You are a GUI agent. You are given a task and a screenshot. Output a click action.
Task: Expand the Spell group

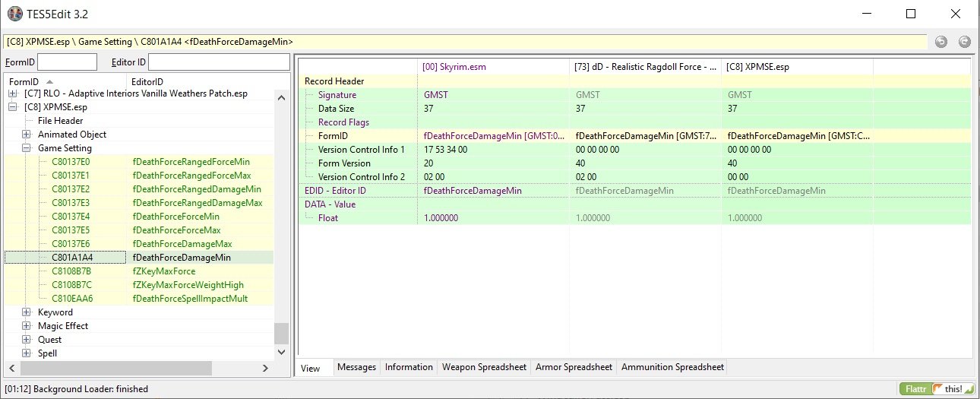pos(26,353)
